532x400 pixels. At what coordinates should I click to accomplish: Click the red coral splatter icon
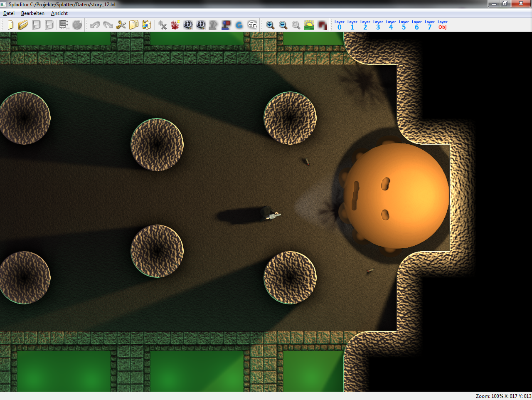coord(175,25)
